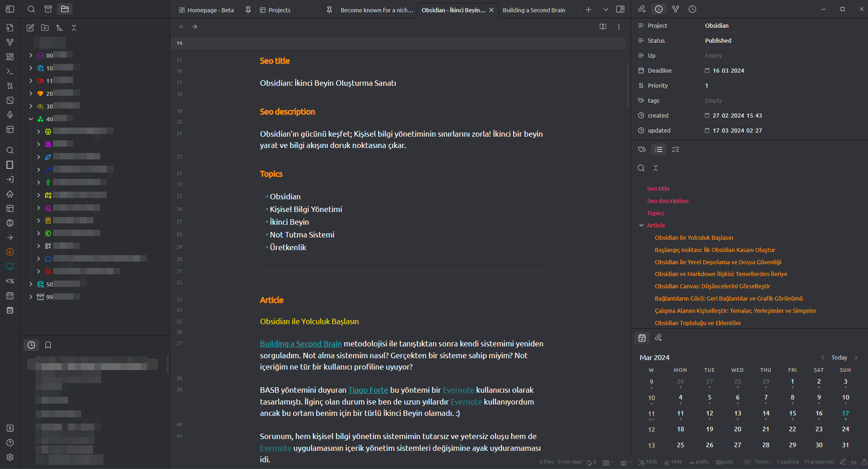Click Today button in calendar
Screen dimensions: 868x469
coord(839,357)
